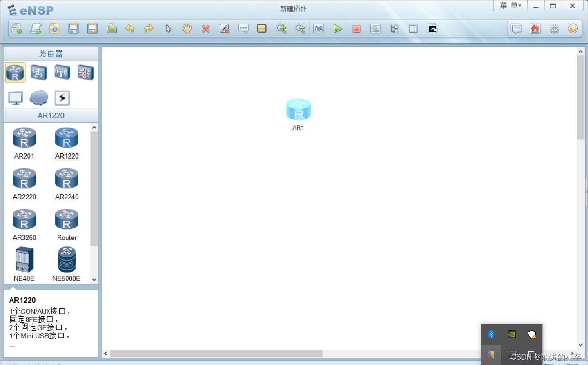Start devices with green play button
Image resolution: width=588 pixels, height=365 pixels.
point(338,29)
